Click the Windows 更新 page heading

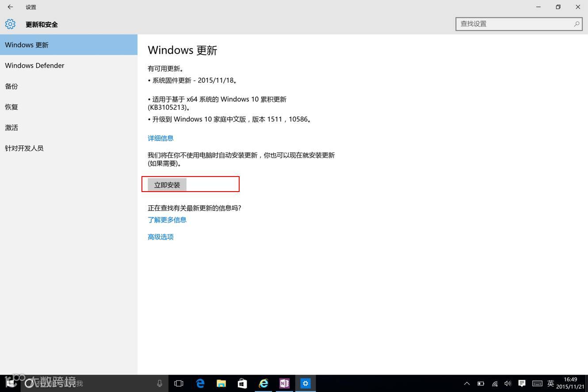(182, 50)
